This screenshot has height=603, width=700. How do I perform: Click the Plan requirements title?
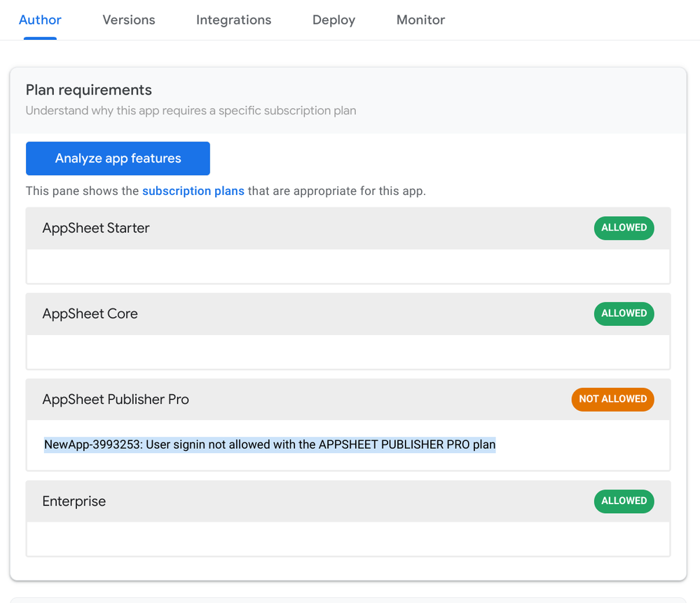89,90
